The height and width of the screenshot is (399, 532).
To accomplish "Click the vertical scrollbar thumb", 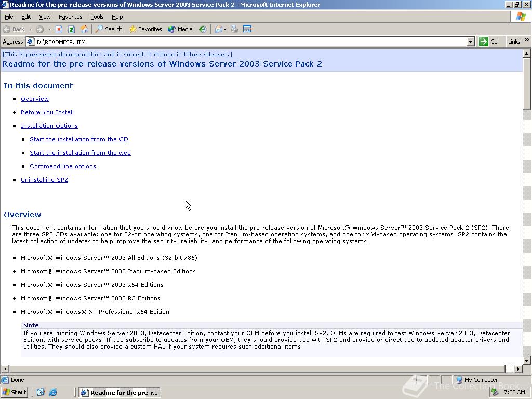I will (x=527, y=84).
